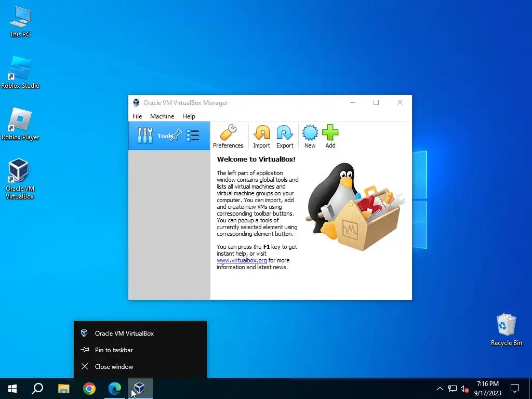
Task: Minimize the VirtualBox Manager window
Action: pos(353,102)
